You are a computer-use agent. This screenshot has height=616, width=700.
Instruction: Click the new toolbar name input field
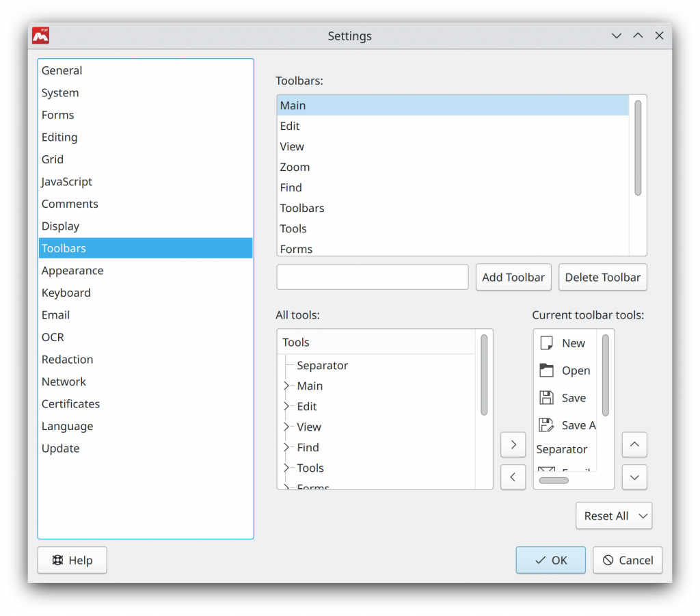[372, 277]
